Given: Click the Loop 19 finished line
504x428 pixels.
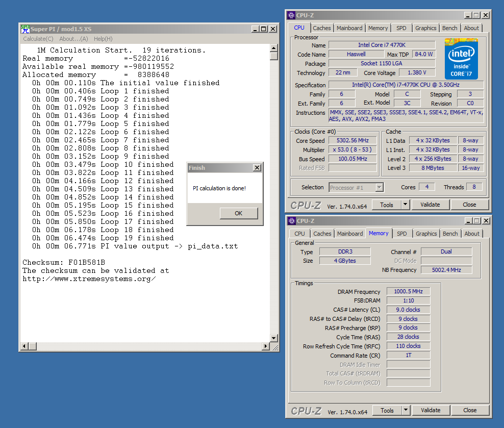Looking at the screenshot, I should pyautogui.click(x=103, y=238).
